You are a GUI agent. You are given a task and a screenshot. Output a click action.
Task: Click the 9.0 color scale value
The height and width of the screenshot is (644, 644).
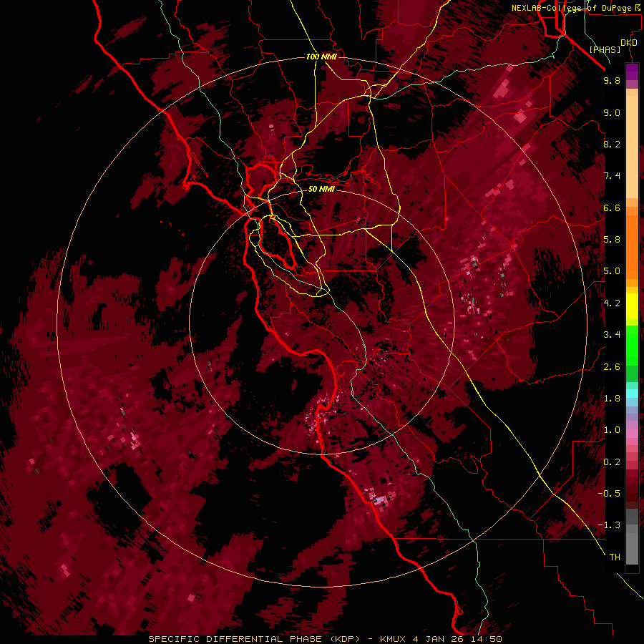pos(612,112)
